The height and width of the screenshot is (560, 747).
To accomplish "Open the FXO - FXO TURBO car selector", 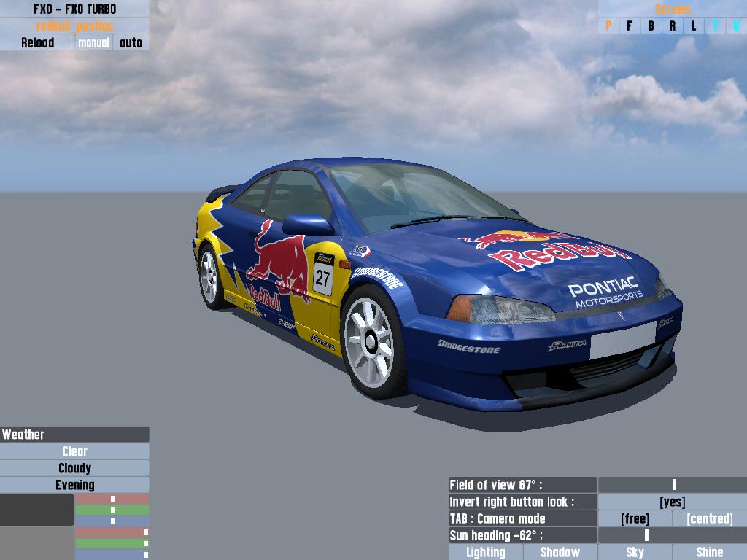I will click(74, 9).
